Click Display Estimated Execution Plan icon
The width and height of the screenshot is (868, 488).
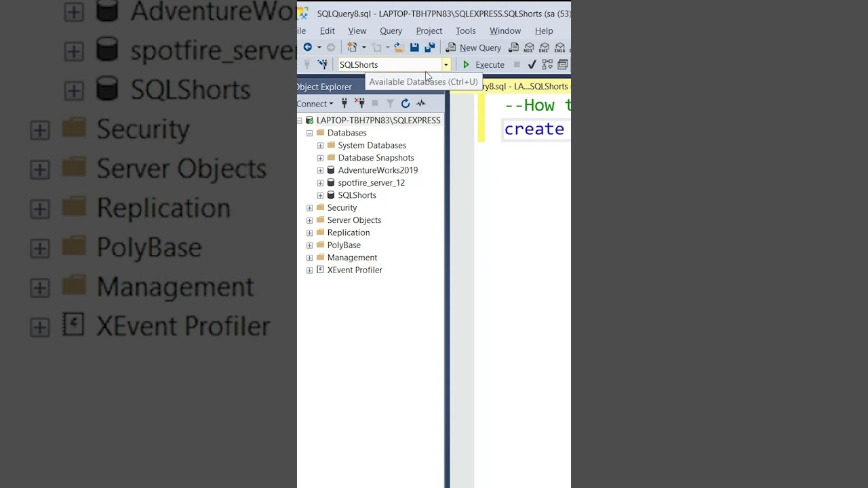(547, 64)
